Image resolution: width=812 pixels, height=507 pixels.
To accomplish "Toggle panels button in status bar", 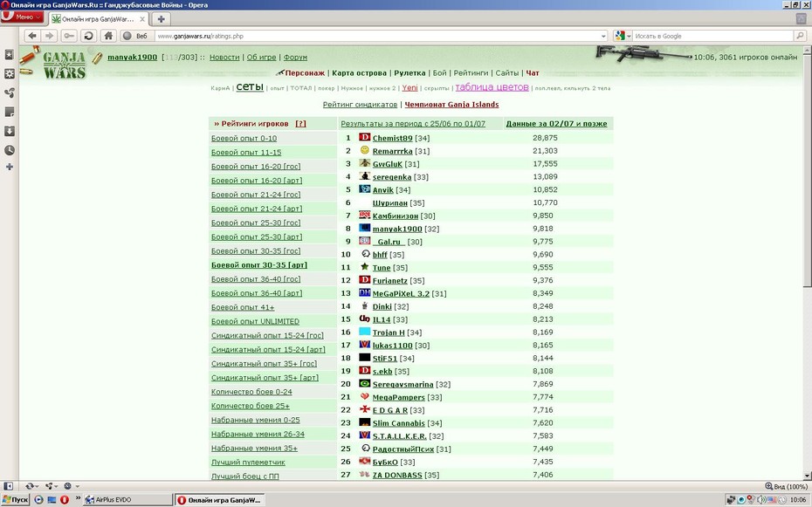I will click(x=8, y=486).
